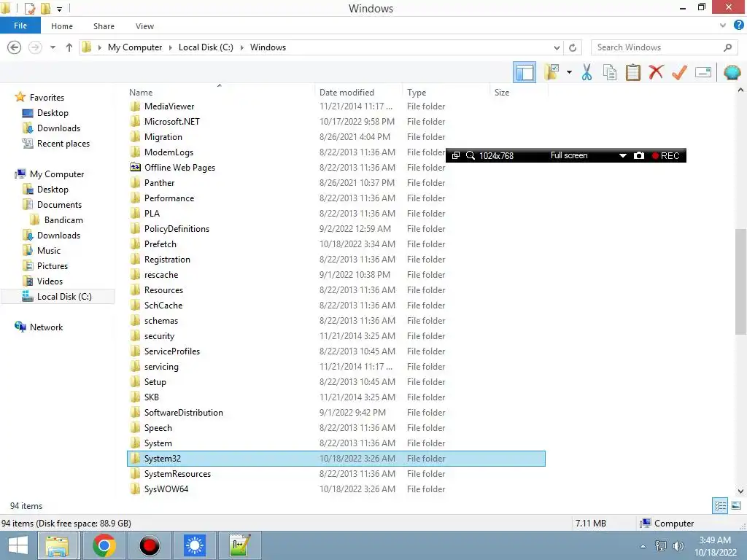This screenshot has height=560, width=747.
Task: Click My Computer in the address bar
Action: [135, 47]
